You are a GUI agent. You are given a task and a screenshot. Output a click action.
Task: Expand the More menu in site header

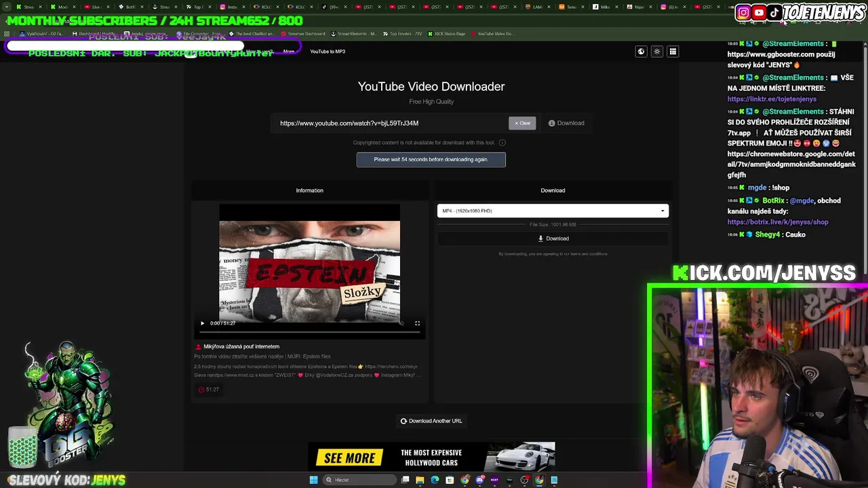coord(290,52)
